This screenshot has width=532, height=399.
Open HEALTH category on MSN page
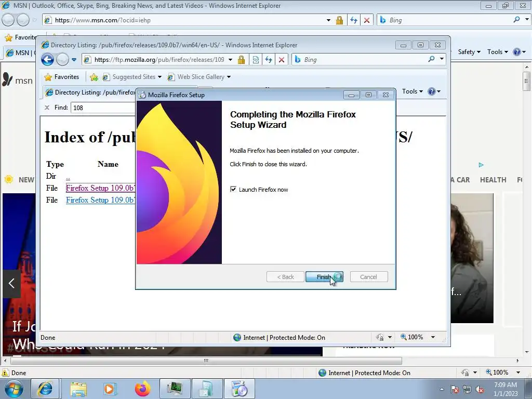[493, 180]
